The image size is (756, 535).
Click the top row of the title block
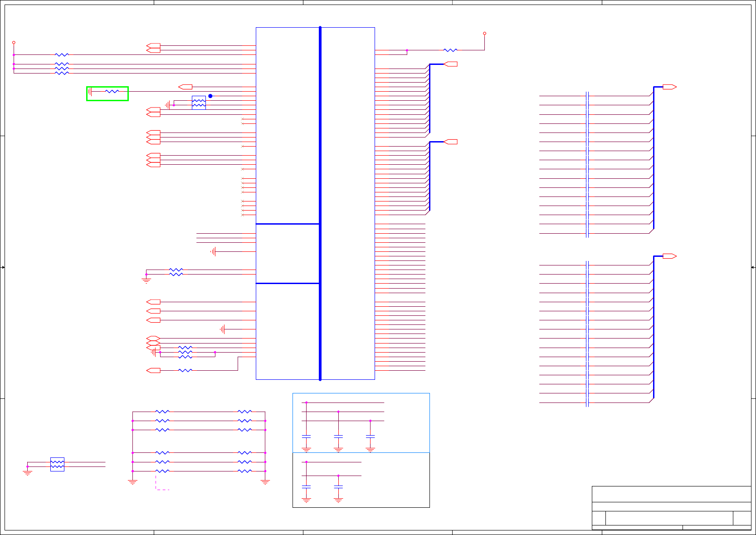point(672,494)
